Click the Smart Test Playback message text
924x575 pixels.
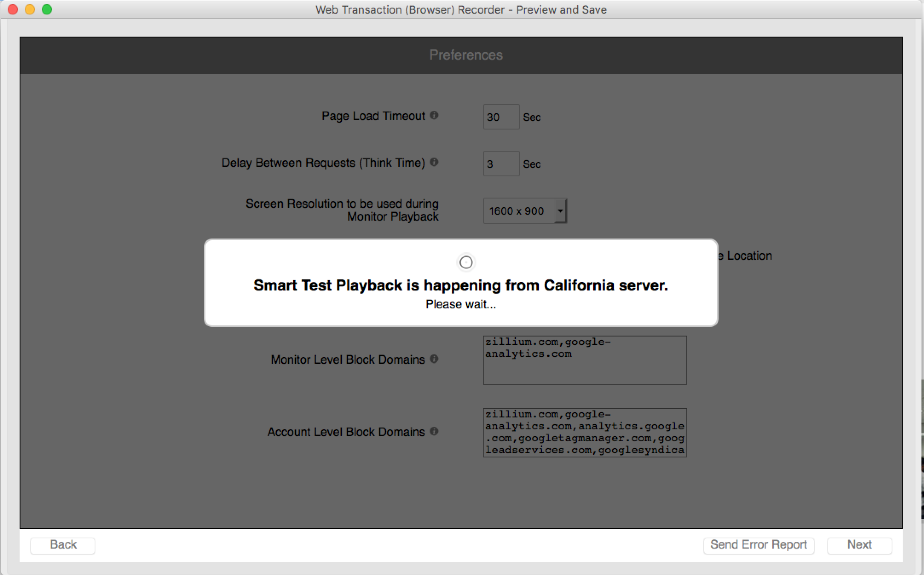click(460, 285)
